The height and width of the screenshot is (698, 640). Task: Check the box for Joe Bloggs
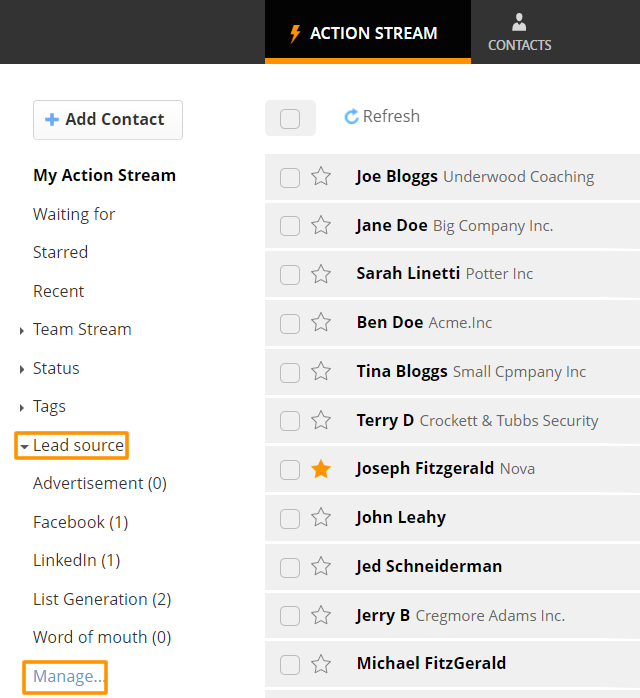click(x=290, y=178)
